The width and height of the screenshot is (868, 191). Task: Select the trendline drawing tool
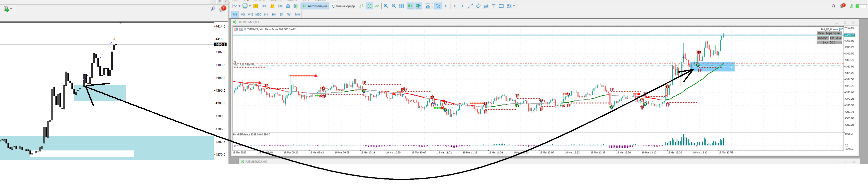470,6
